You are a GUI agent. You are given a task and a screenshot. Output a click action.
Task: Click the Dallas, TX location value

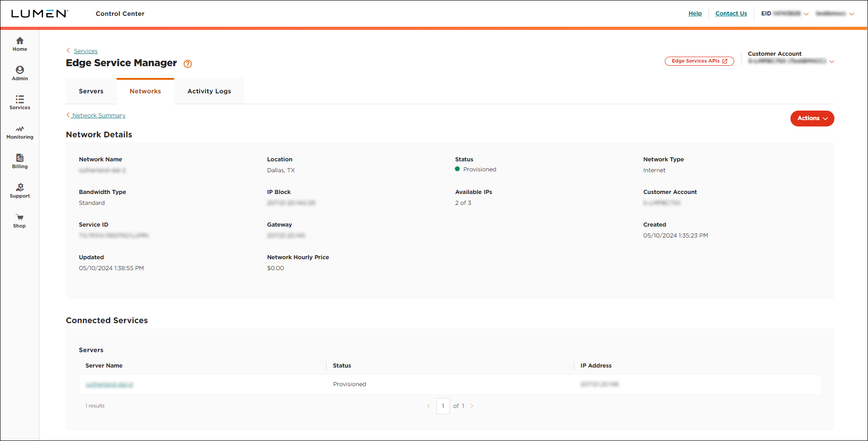pos(281,170)
